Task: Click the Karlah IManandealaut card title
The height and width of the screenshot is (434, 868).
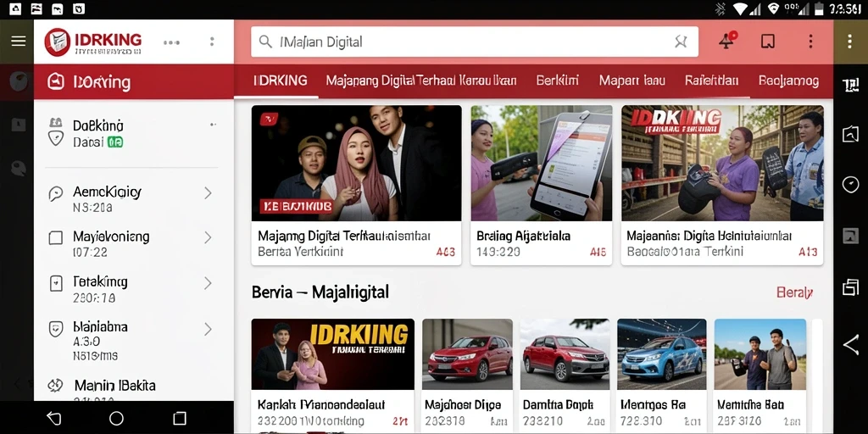Action: tap(321, 404)
